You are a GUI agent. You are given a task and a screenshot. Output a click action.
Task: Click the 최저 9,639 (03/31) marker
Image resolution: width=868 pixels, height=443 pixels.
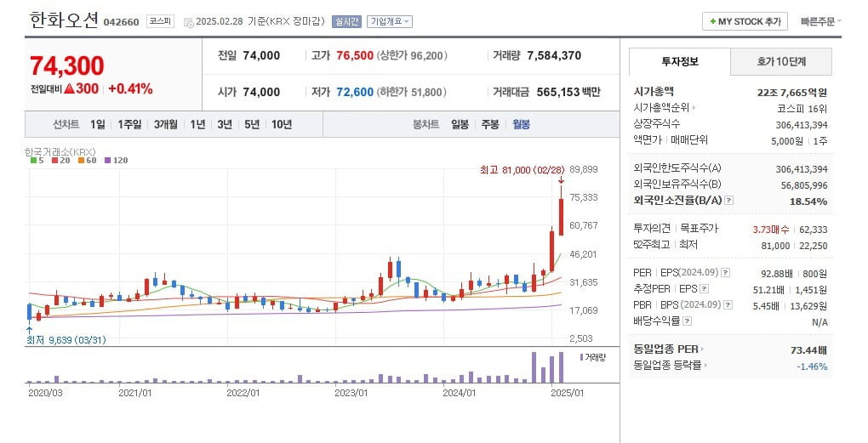click(66, 340)
